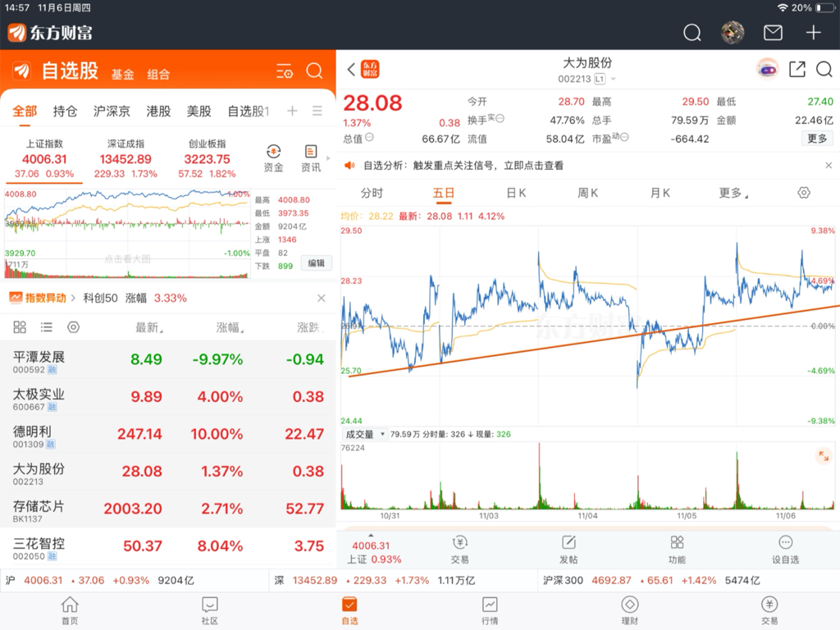Switch to 基金 in the orange header
840x630 pixels.
123,75
